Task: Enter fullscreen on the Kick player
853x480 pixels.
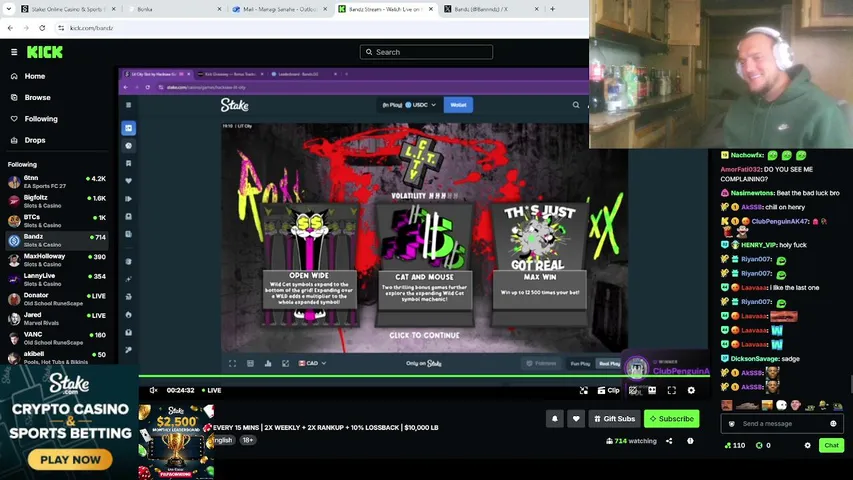Action: coord(672,390)
